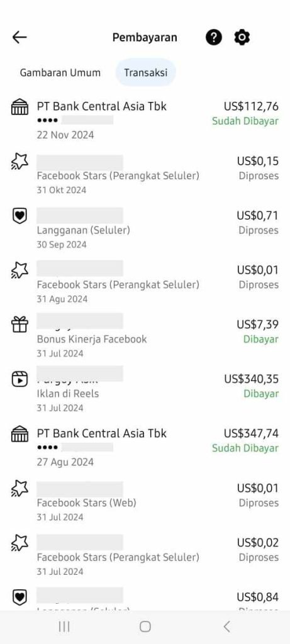
Task: Open payment settings gear icon
Action: pyautogui.click(x=242, y=37)
